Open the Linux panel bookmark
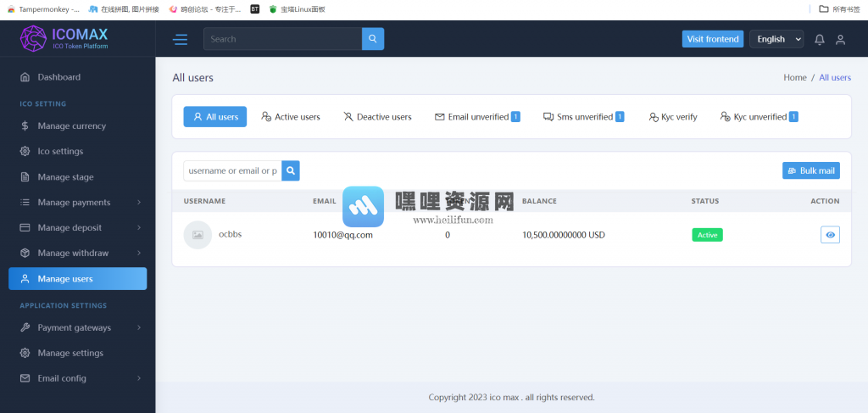 pyautogui.click(x=297, y=8)
